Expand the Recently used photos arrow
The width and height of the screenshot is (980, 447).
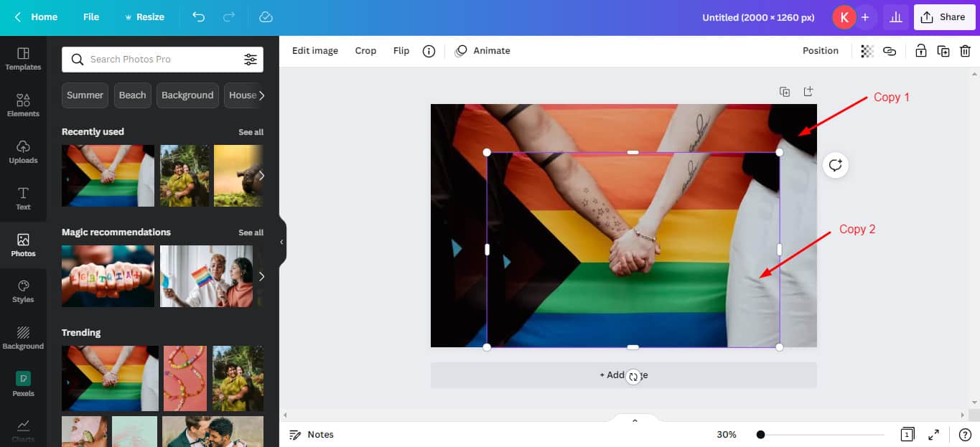pyautogui.click(x=261, y=176)
